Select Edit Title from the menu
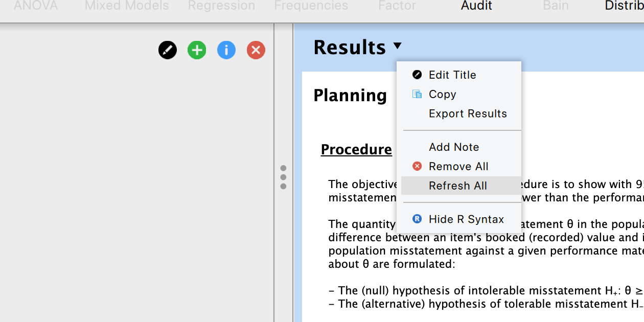The width and height of the screenshot is (644, 322). pos(451,75)
